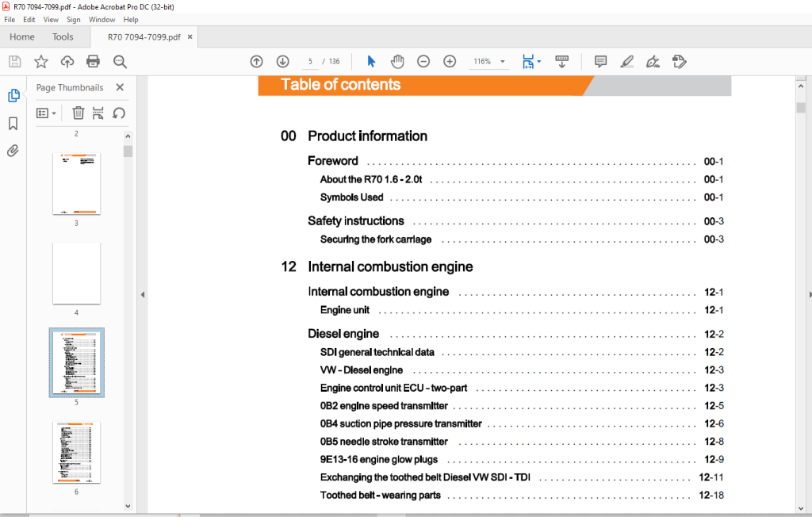812x517 pixels.
Task: Rotate pages icon in thumbnails panel
Action: coord(119,113)
